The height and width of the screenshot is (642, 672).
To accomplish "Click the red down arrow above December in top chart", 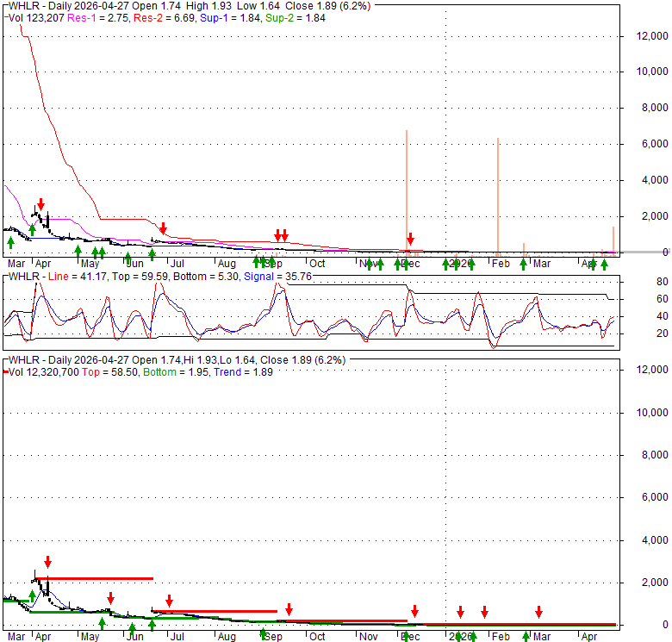I will (x=411, y=240).
